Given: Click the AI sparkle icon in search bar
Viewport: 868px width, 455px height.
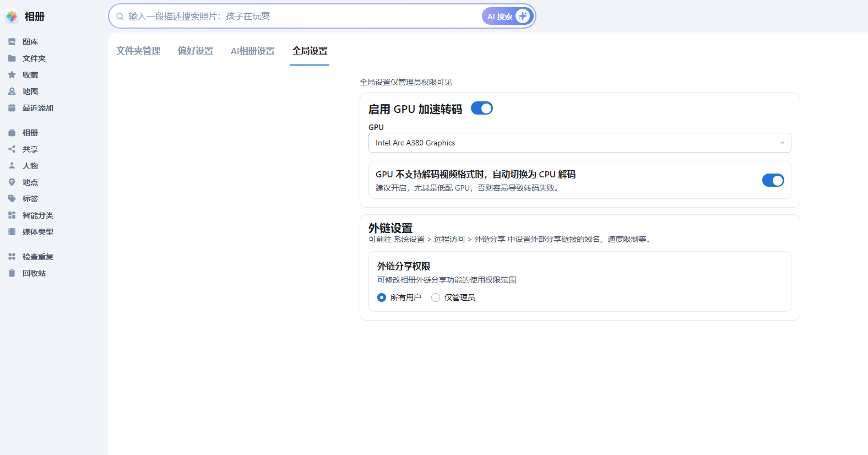Looking at the screenshot, I should pos(523,16).
